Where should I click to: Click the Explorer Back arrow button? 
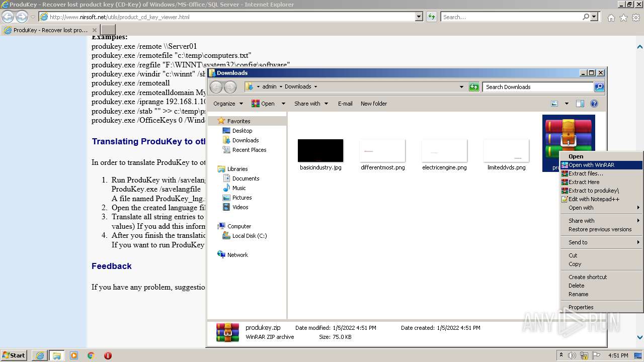coord(216,87)
